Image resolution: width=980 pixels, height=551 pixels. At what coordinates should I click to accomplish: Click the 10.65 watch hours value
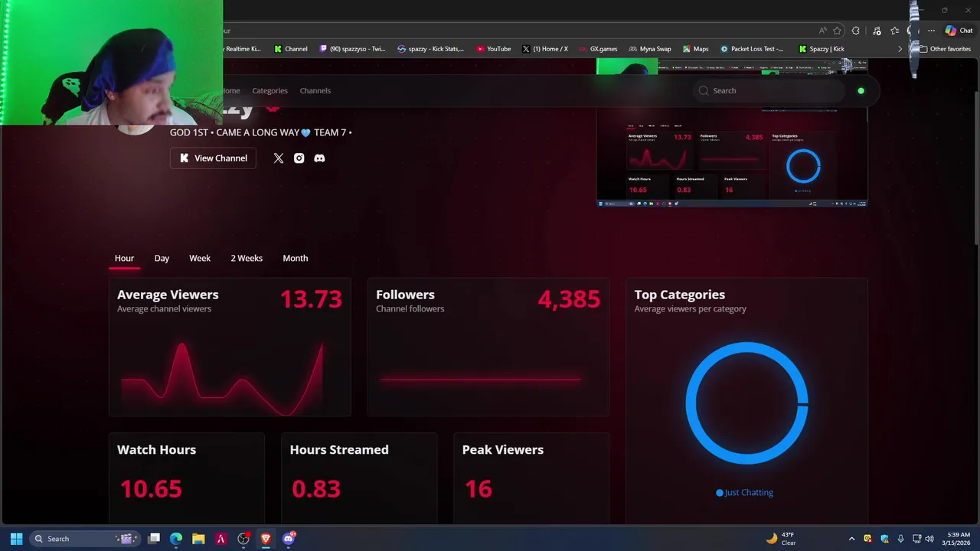click(151, 489)
